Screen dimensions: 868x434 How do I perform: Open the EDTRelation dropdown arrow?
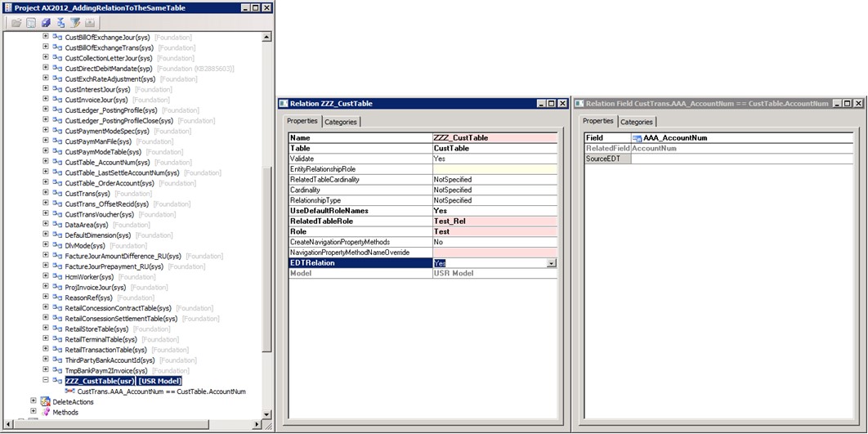coord(552,263)
